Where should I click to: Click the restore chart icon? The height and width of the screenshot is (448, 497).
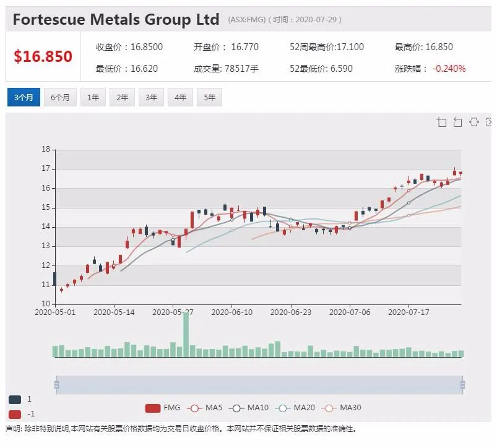[474, 122]
